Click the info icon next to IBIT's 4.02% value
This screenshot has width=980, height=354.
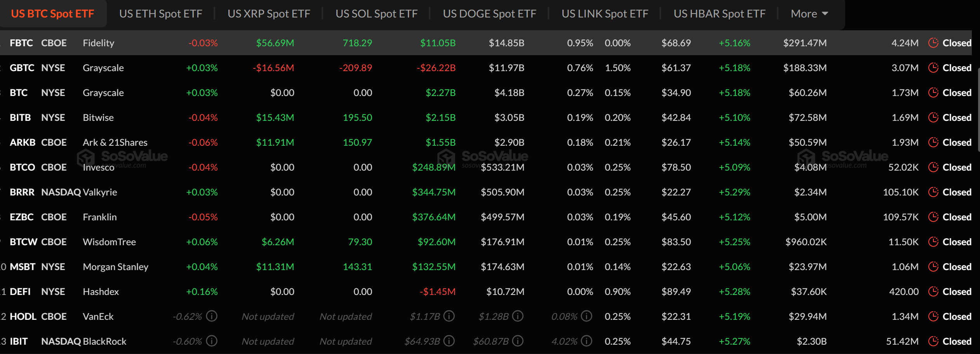coord(587,341)
